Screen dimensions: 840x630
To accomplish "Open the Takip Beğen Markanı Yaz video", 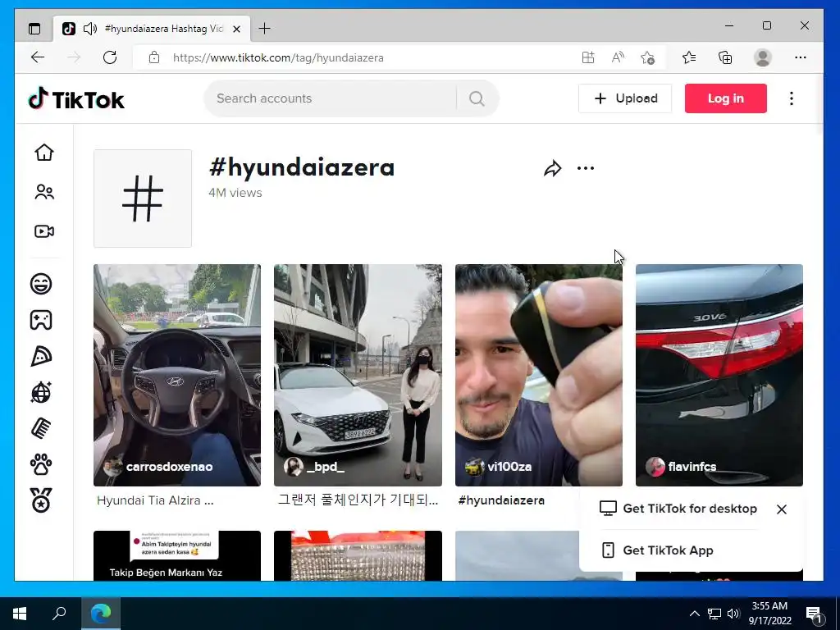I will (177, 555).
